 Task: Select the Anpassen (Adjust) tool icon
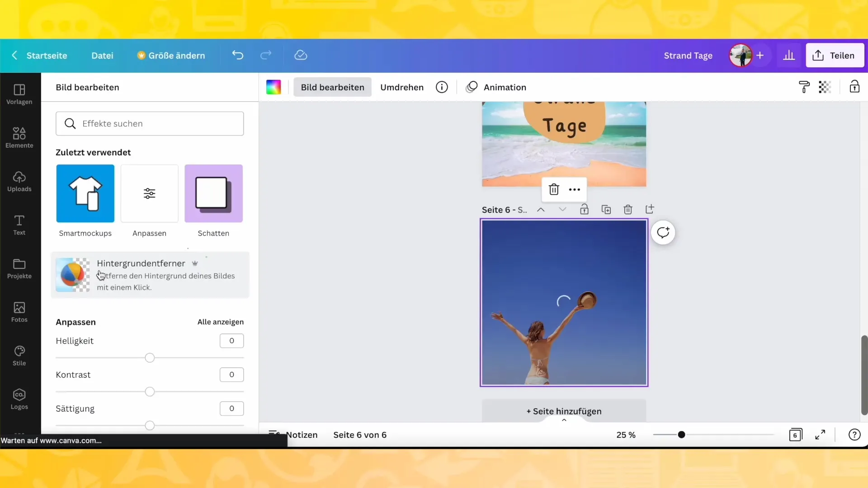(x=149, y=193)
